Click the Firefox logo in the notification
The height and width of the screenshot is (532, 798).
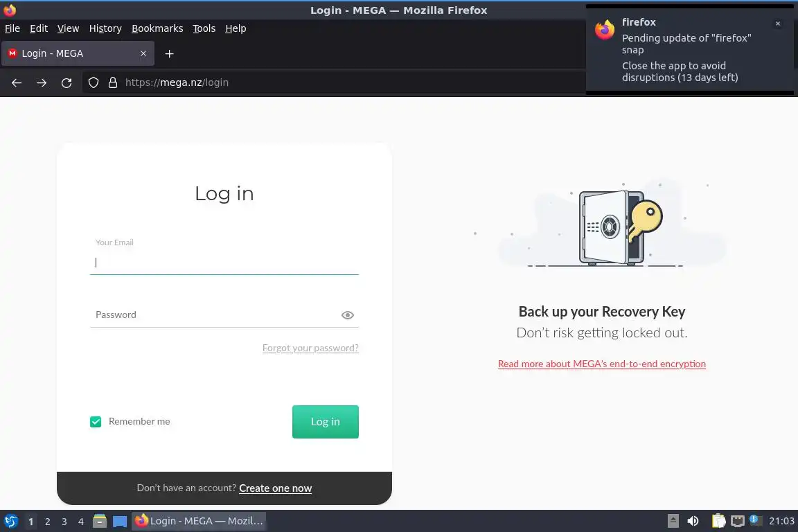click(605, 30)
